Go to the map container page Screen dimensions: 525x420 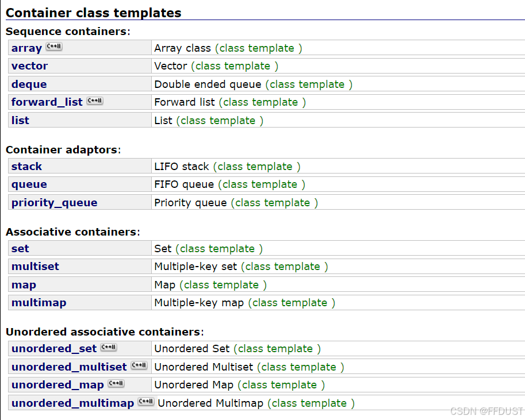point(24,285)
